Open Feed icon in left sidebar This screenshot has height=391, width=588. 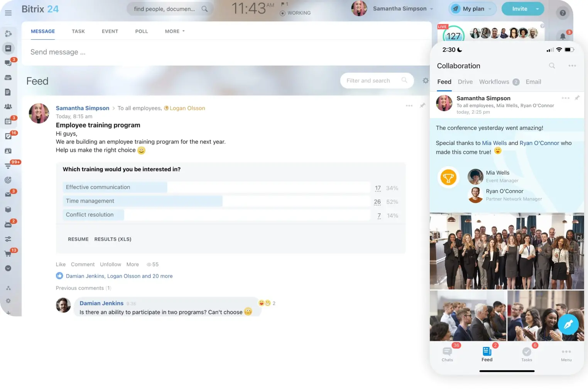[x=8, y=48]
